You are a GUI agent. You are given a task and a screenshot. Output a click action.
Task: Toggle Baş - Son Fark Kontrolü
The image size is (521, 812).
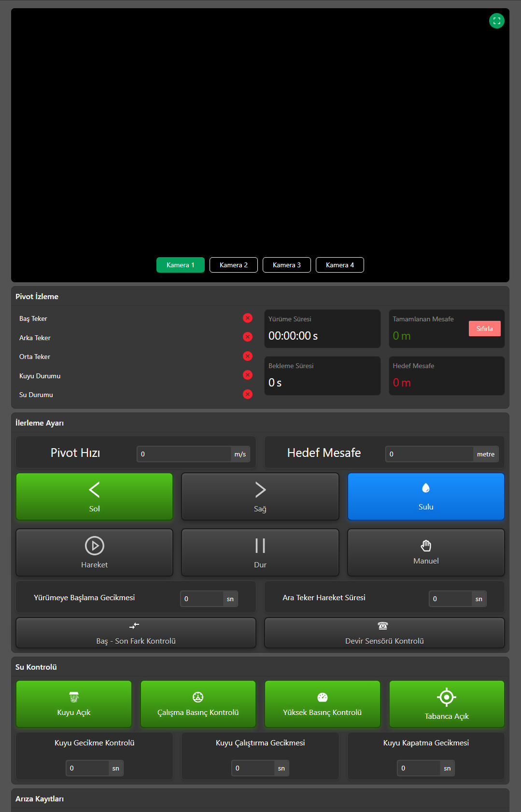point(136,633)
